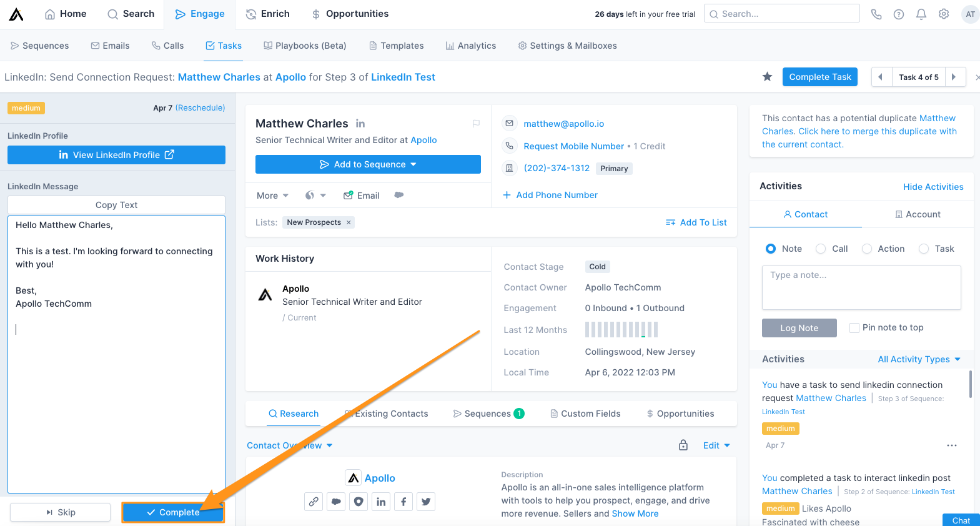Screen dimensions: 980x526
Task: Click Add To List link
Action: [x=696, y=222]
